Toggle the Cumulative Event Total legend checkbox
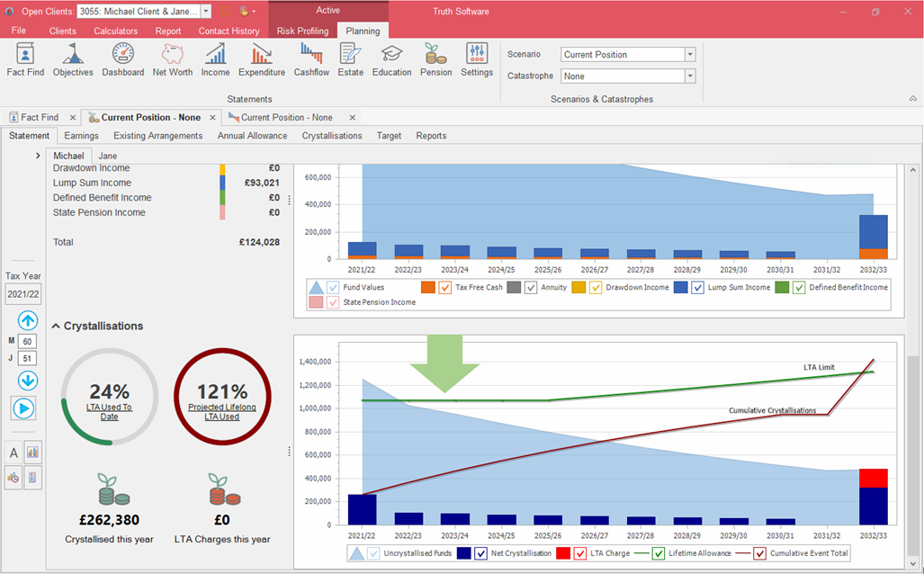Screen dimensions: 924x574 [x=760, y=553]
